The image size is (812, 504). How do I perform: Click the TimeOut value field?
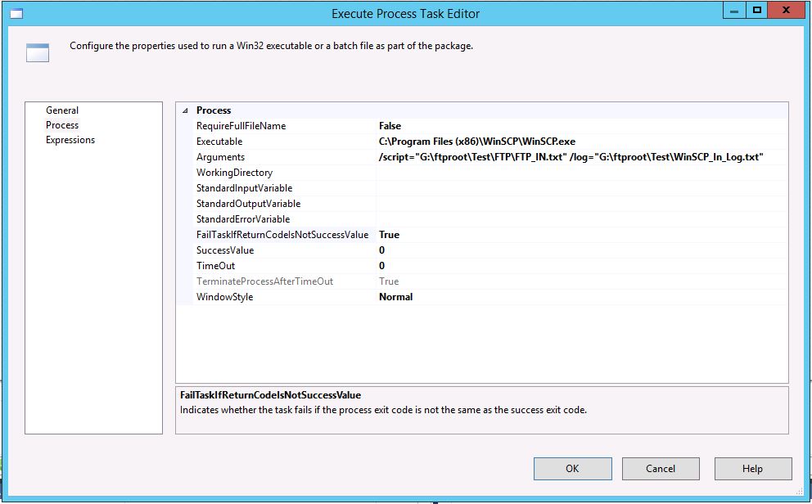tap(580, 266)
